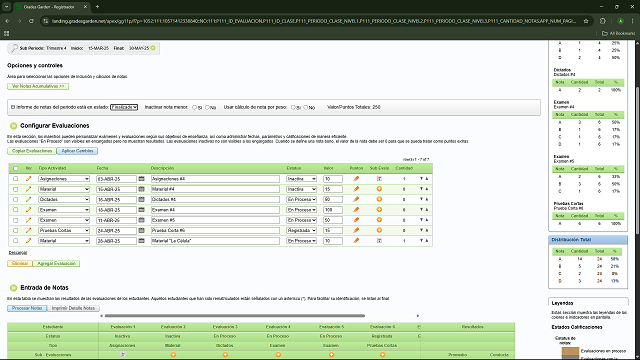Screen dimensions: 640x360
Task: Click the orange sub-evaluation icon under Evaluación 2
Action: click(173, 355)
